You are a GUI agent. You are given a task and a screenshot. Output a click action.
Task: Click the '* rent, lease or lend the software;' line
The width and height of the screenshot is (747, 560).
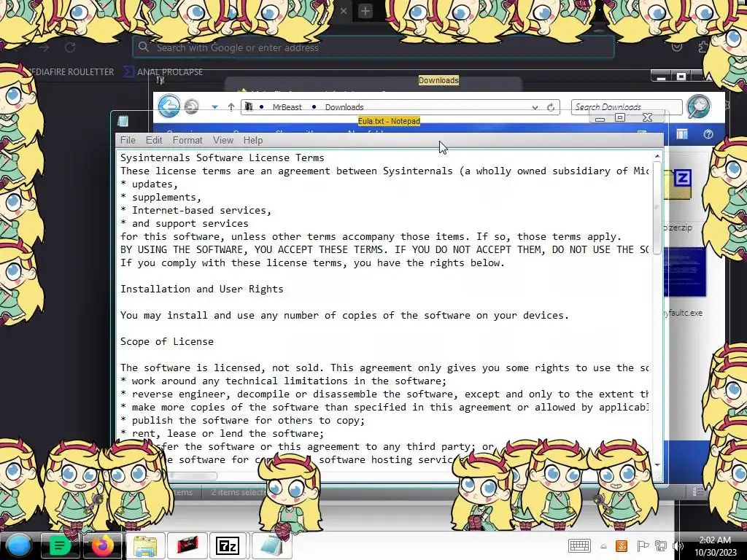tap(222, 433)
